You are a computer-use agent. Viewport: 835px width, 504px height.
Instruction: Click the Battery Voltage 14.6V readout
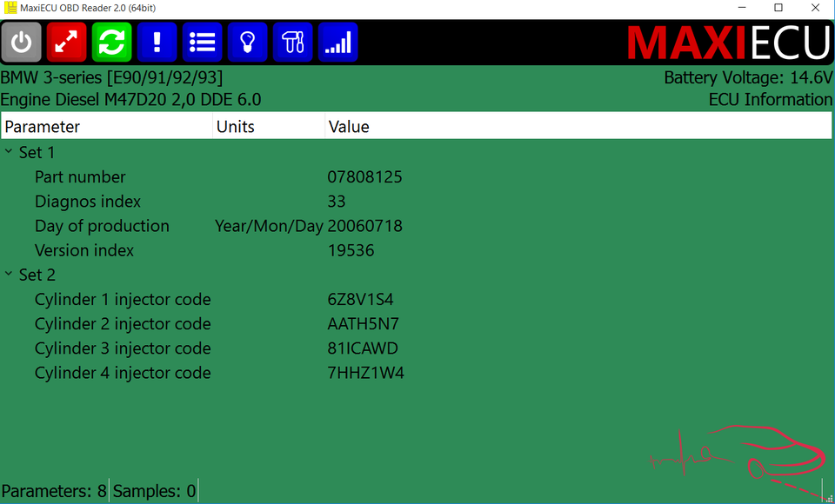click(748, 77)
